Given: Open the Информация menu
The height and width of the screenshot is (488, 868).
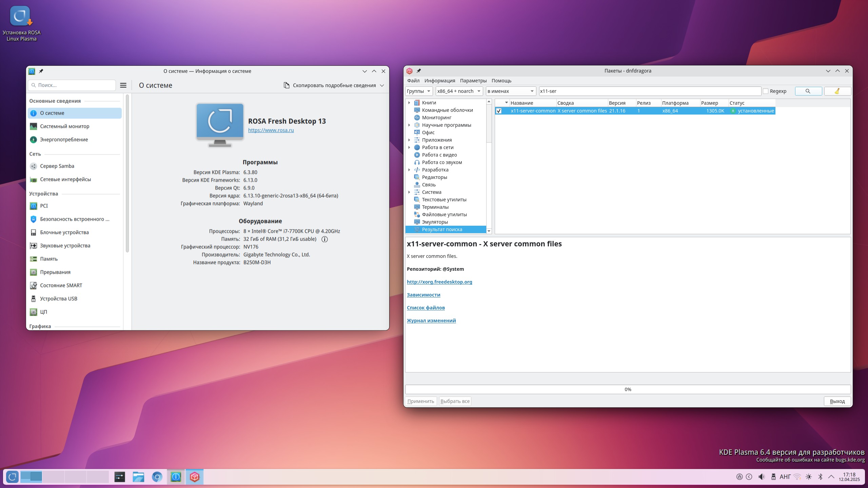Looking at the screenshot, I should pyautogui.click(x=439, y=81).
